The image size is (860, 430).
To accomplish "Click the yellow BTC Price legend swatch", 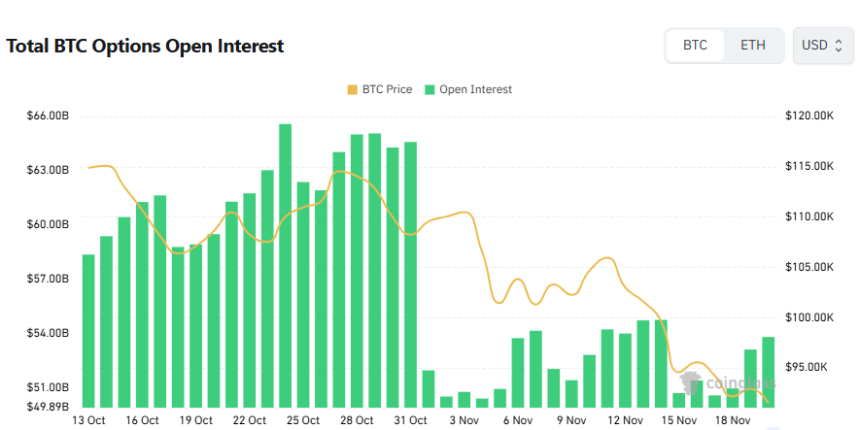I will tap(352, 90).
